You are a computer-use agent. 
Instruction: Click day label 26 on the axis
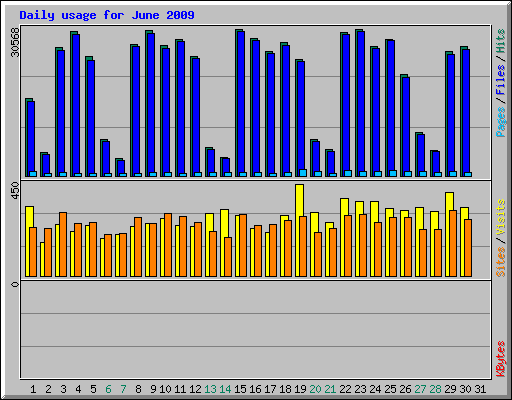405,389
